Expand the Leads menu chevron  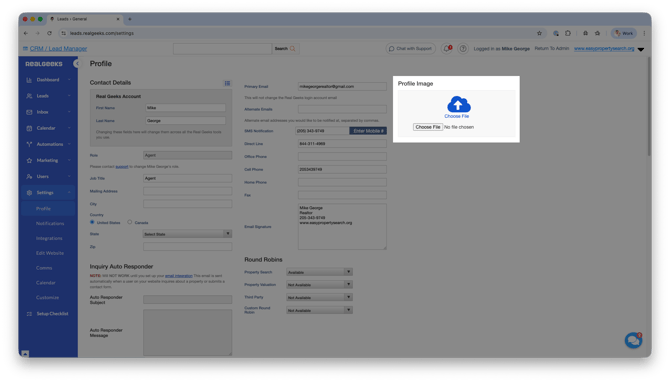pyautogui.click(x=69, y=96)
